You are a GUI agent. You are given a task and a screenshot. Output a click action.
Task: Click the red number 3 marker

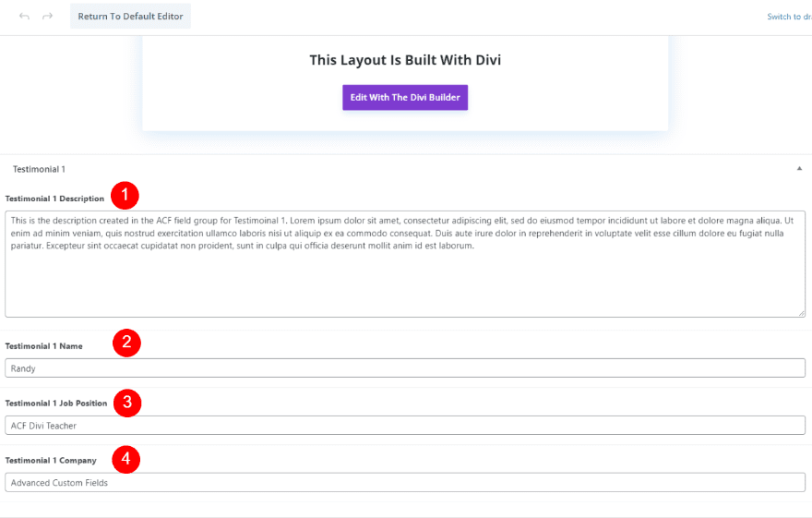[126, 402]
